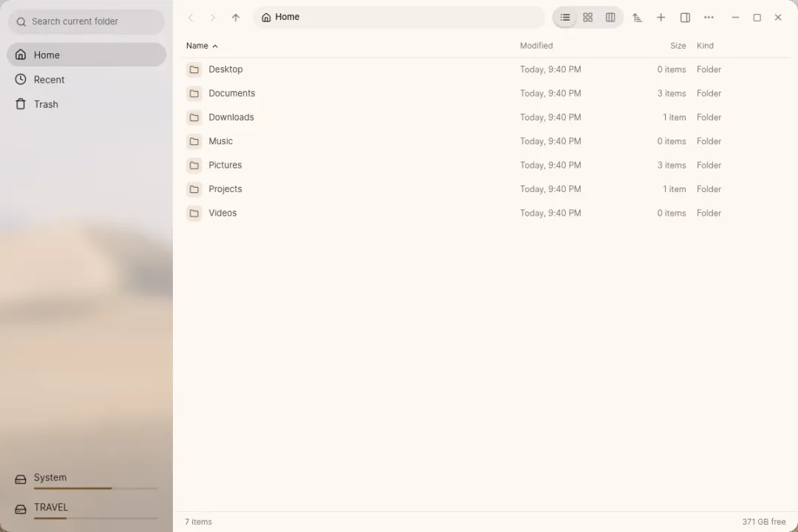This screenshot has height=532, width=798.
Task: Click Projects row modified date
Action: pos(550,189)
